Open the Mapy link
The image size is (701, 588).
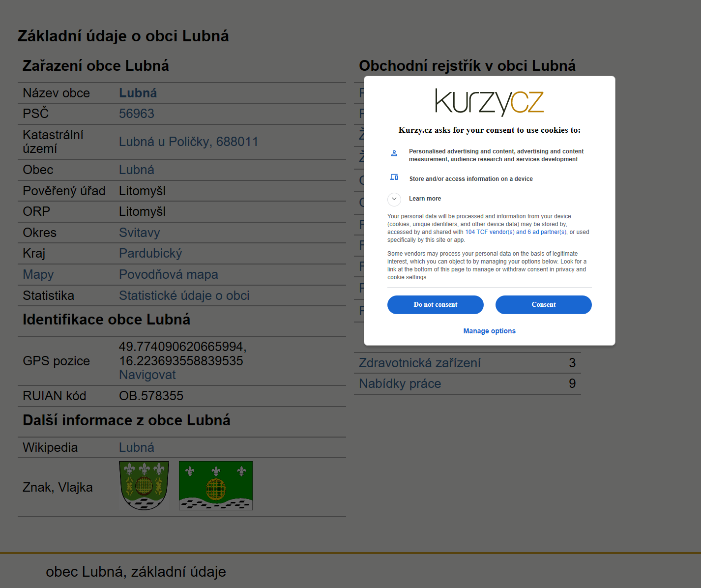click(x=38, y=274)
